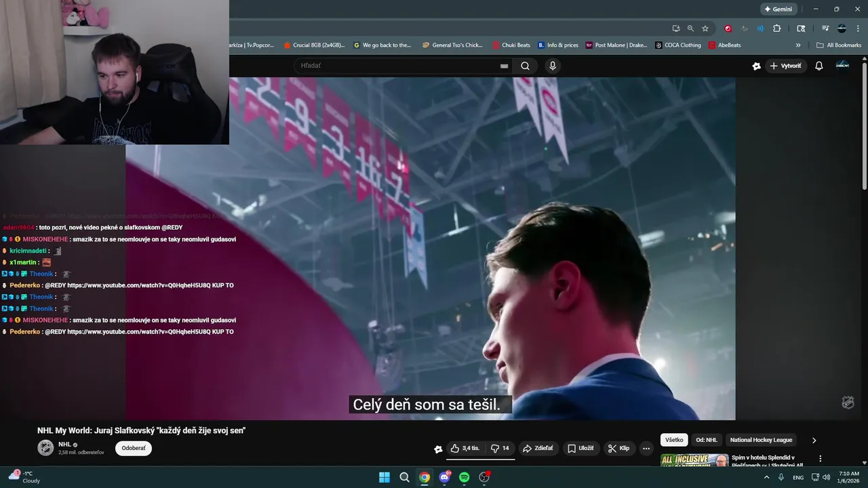This screenshot has height=488, width=868.
Task: Open the Gemini assistant button
Action: tap(778, 9)
